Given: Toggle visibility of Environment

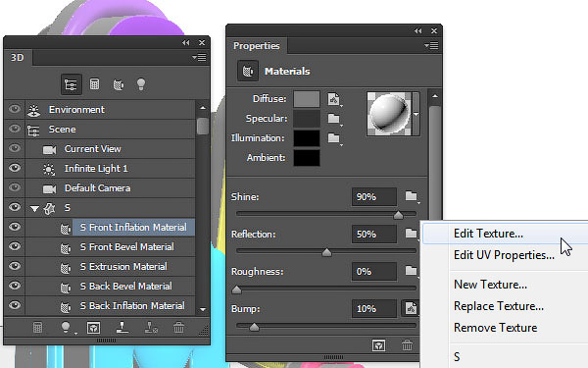Looking at the screenshot, I should pyautogui.click(x=15, y=109).
